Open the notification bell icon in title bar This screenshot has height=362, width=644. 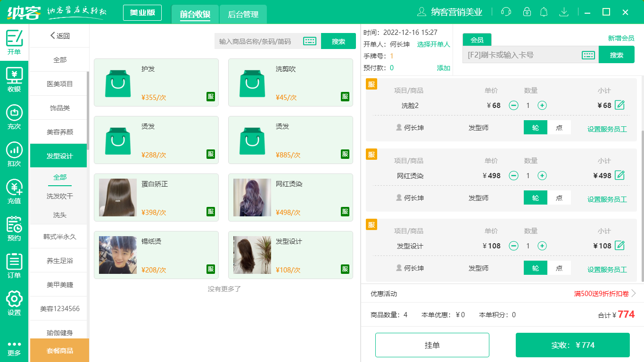(544, 11)
